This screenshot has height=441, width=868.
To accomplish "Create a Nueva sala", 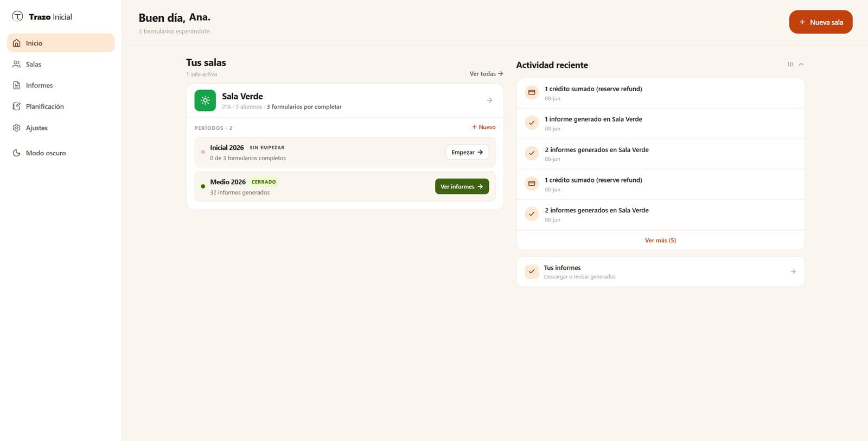I will click(821, 22).
